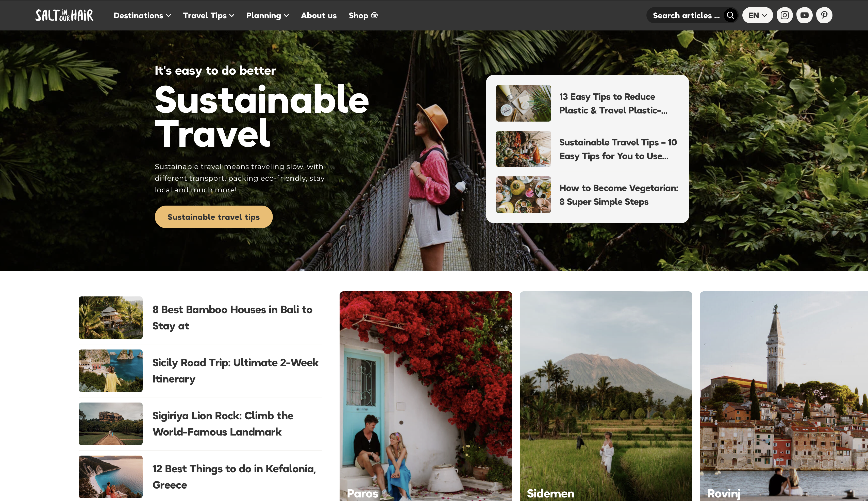This screenshot has height=501, width=868.
Task: Open the Paros destination card
Action: click(x=426, y=396)
